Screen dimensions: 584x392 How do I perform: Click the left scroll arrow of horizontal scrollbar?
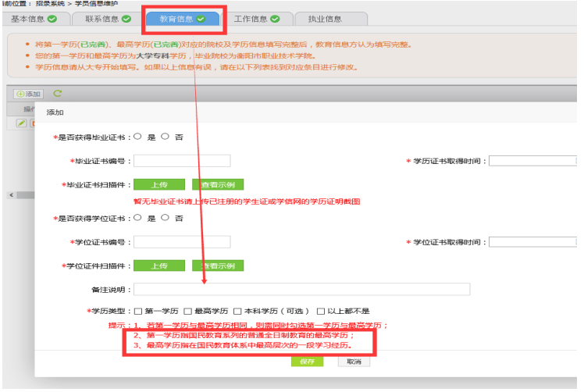[x=10, y=194]
